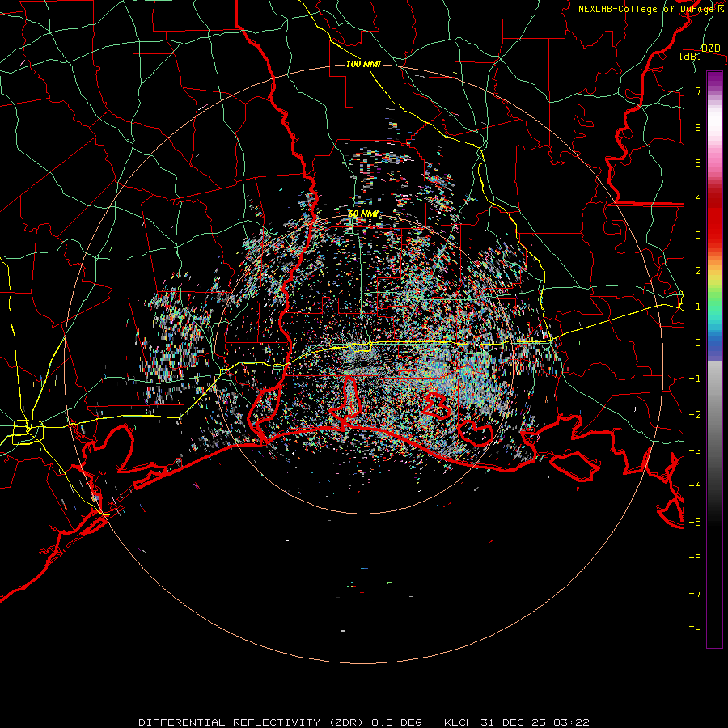Screen dimensions: 728x728
Task: Click the positive "2" tick on the color scale
Action: 698,271
